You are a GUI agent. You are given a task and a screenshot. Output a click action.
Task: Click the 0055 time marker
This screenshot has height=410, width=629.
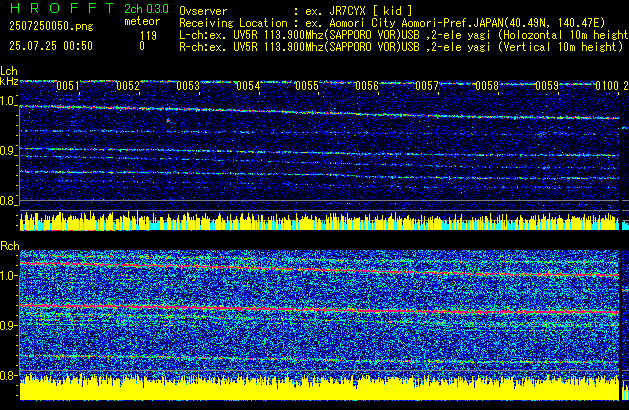point(307,86)
